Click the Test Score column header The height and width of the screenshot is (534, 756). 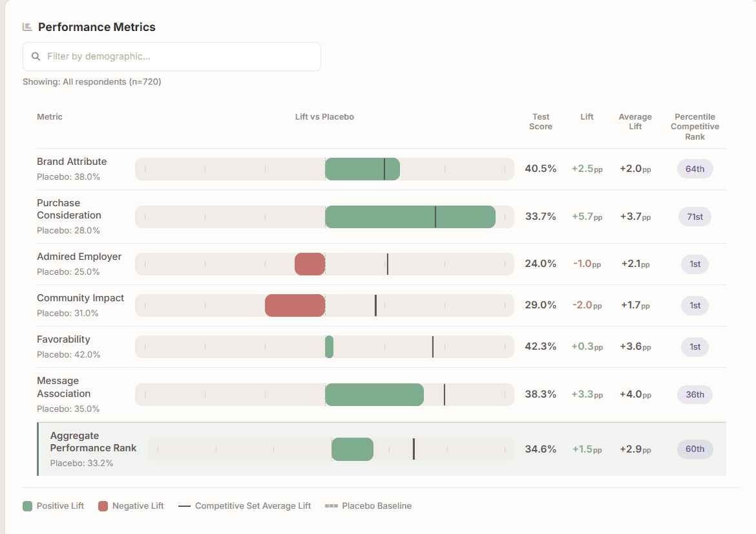coord(540,122)
